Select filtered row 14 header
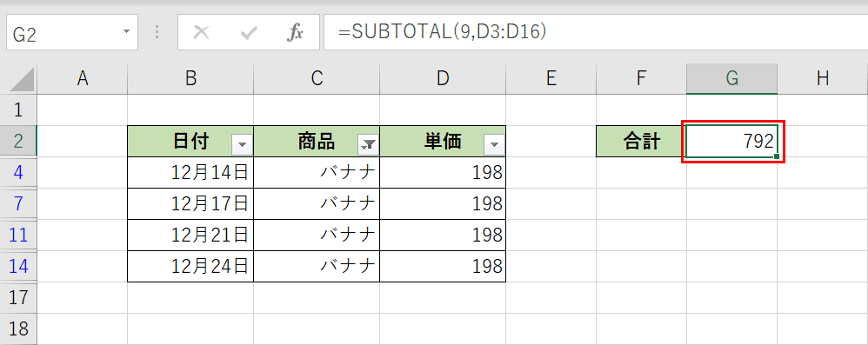 (18, 267)
